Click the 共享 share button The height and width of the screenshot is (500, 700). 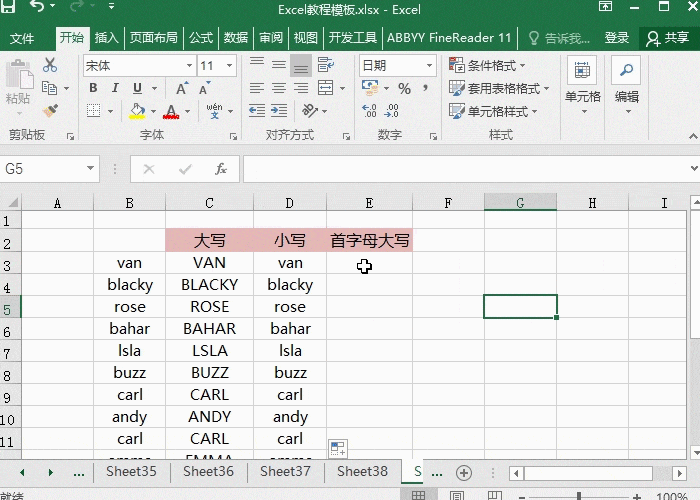(668, 38)
